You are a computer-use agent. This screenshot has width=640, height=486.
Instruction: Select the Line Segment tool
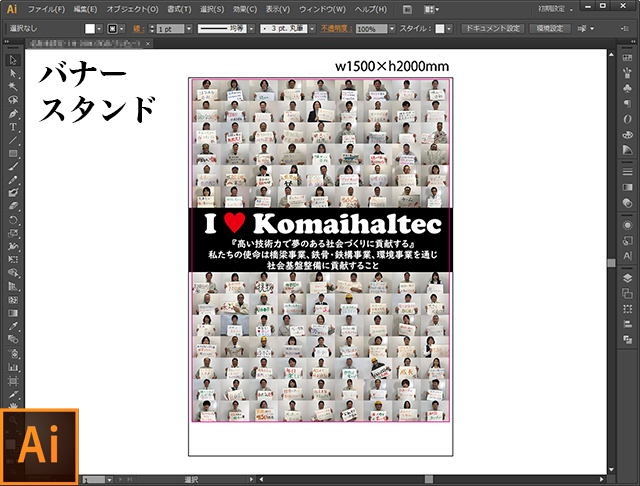pos(13,140)
